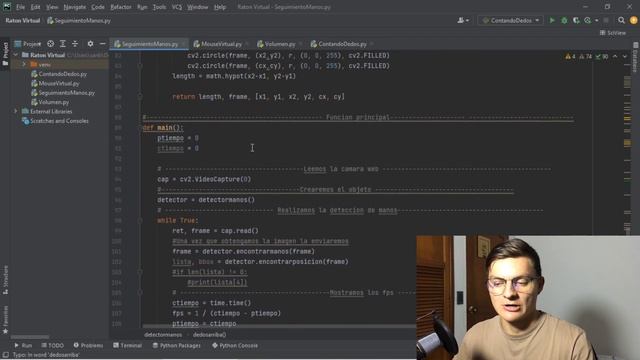Jump to next highlighted error arrow
Screen dimensions: 640x360
coord(625,56)
